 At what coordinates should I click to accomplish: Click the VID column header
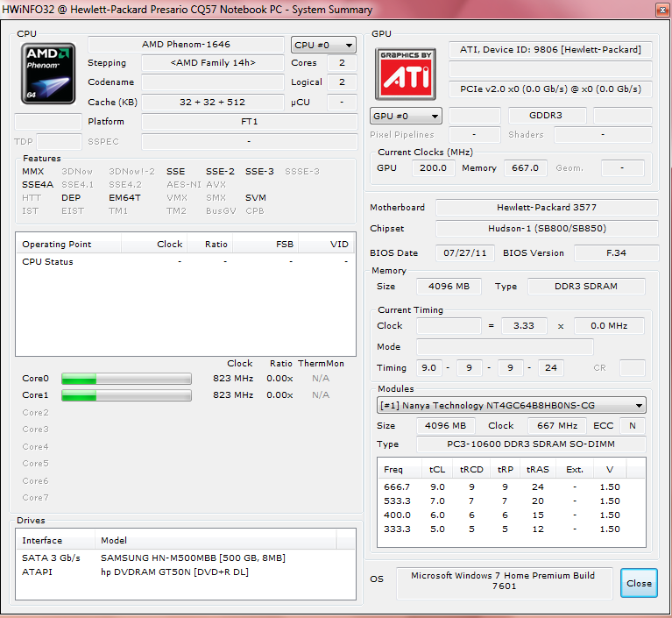(327, 244)
